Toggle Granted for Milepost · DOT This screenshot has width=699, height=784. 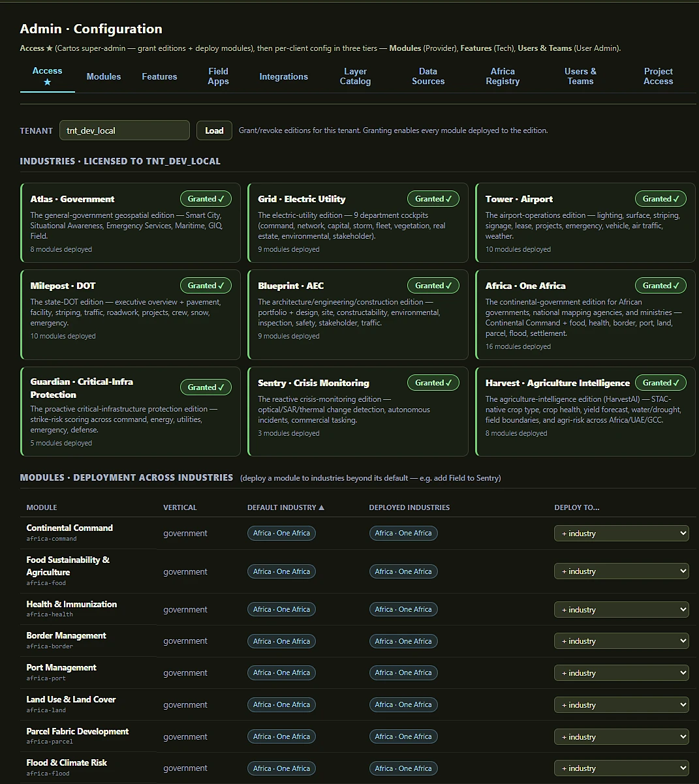[x=206, y=286]
